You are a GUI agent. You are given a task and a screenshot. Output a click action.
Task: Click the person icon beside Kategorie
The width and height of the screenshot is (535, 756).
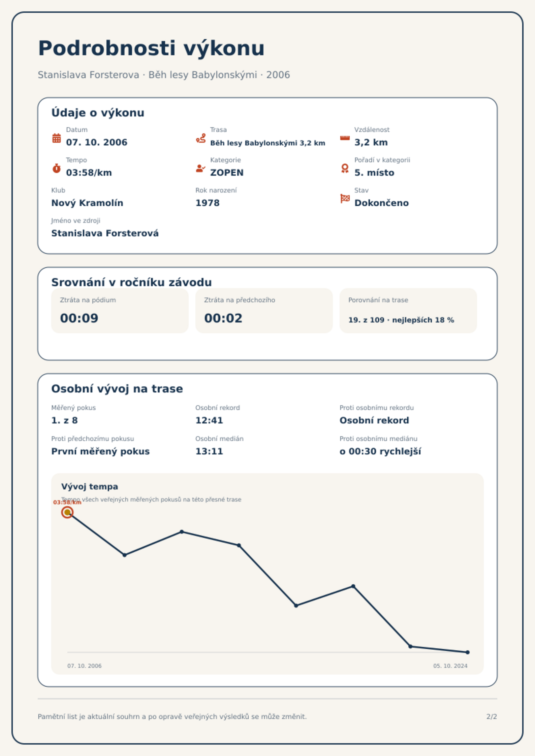pos(201,168)
